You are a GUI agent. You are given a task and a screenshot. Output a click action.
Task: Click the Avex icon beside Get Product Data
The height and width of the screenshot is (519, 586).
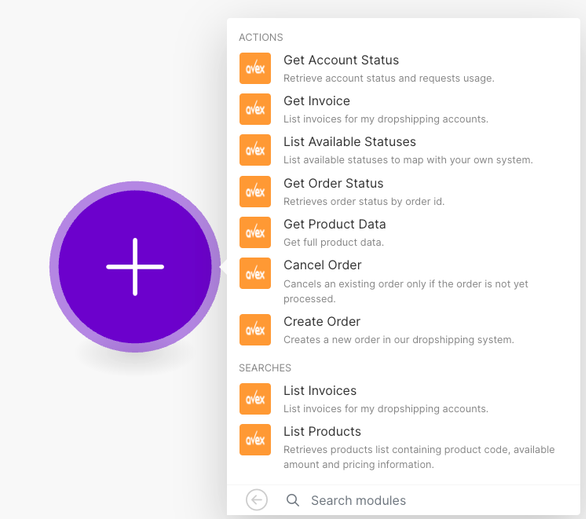click(x=255, y=232)
